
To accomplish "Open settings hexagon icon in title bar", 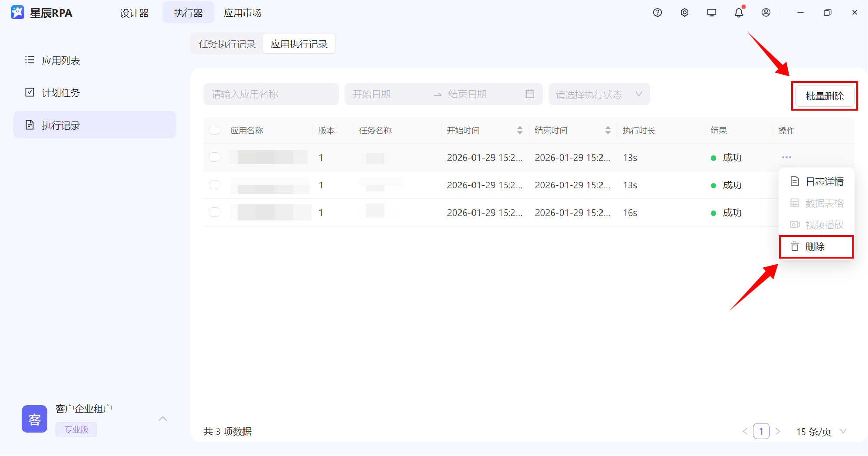I will pyautogui.click(x=684, y=13).
